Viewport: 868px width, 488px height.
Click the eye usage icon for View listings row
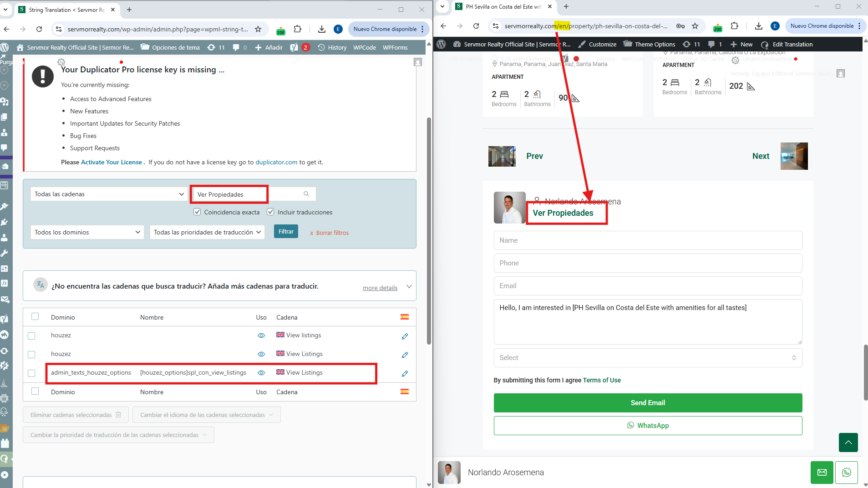(261, 335)
